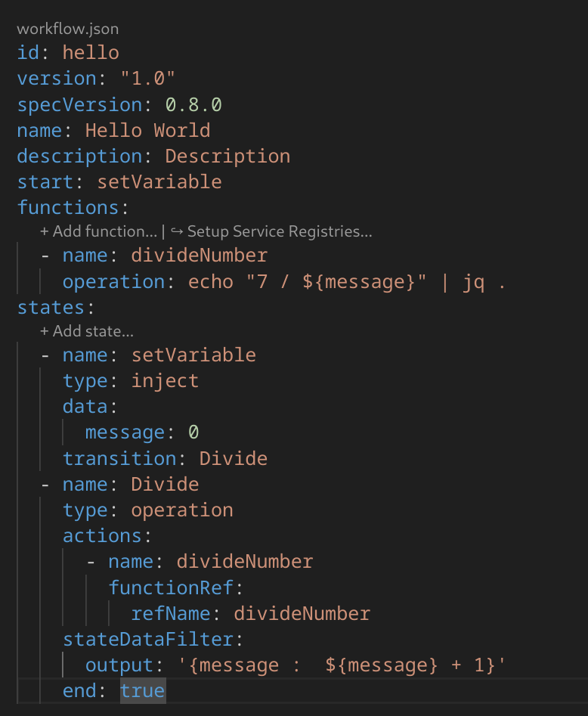
Task: Click the stateDataFilter output expression string
Action: tap(342, 665)
